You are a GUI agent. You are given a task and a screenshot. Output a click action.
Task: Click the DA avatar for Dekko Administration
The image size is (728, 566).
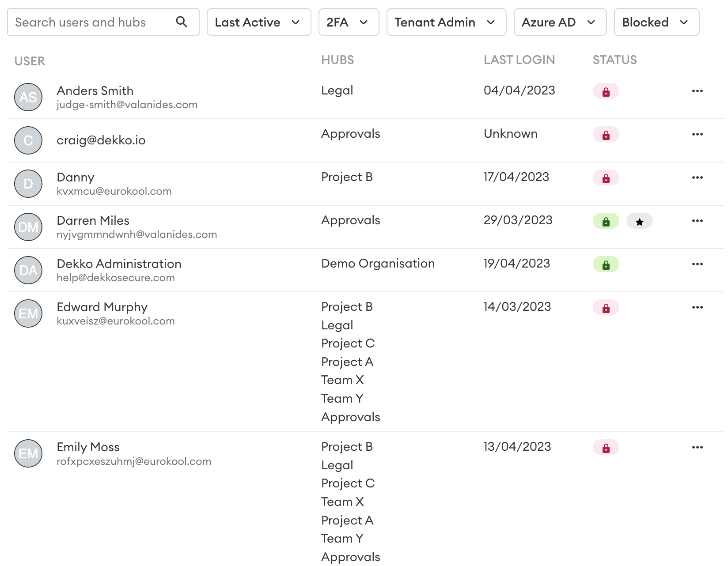tap(28, 270)
